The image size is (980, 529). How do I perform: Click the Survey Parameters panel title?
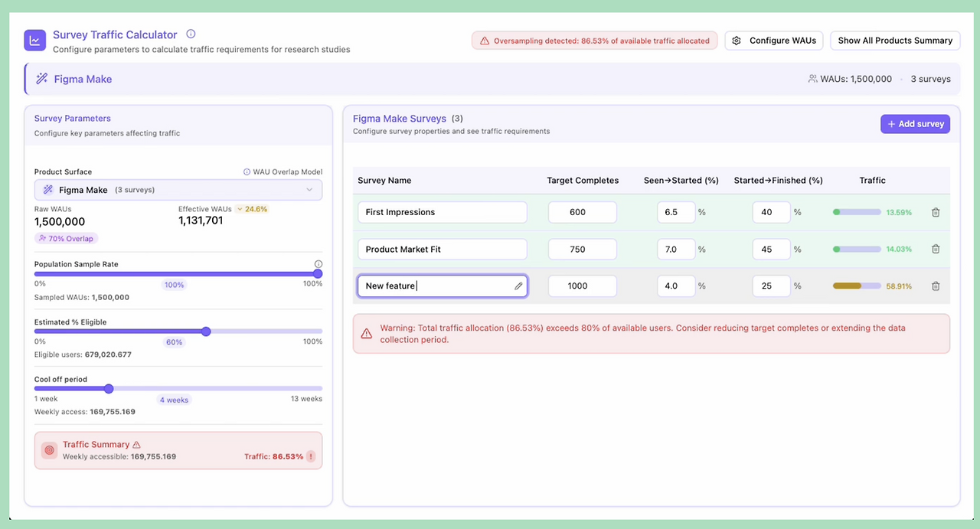tap(73, 119)
